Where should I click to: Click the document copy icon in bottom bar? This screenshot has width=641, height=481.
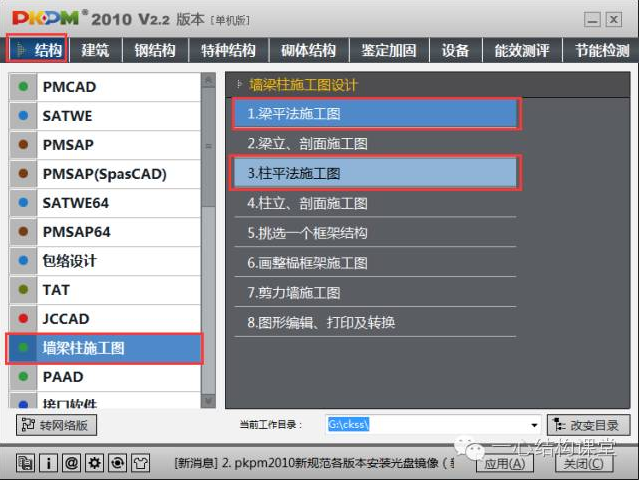click(x=25, y=463)
